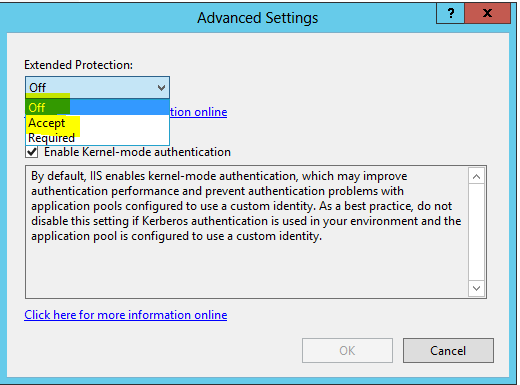Click the Cancel button

(x=448, y=351)
